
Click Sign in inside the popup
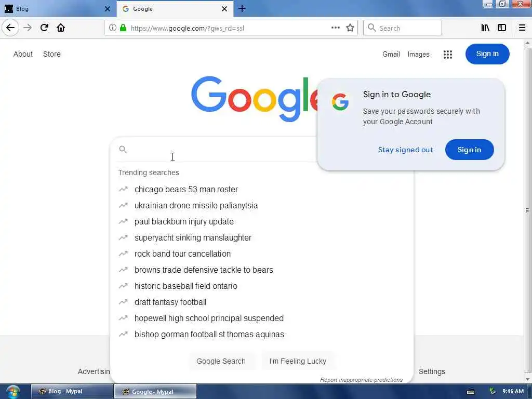pos(469,150)
